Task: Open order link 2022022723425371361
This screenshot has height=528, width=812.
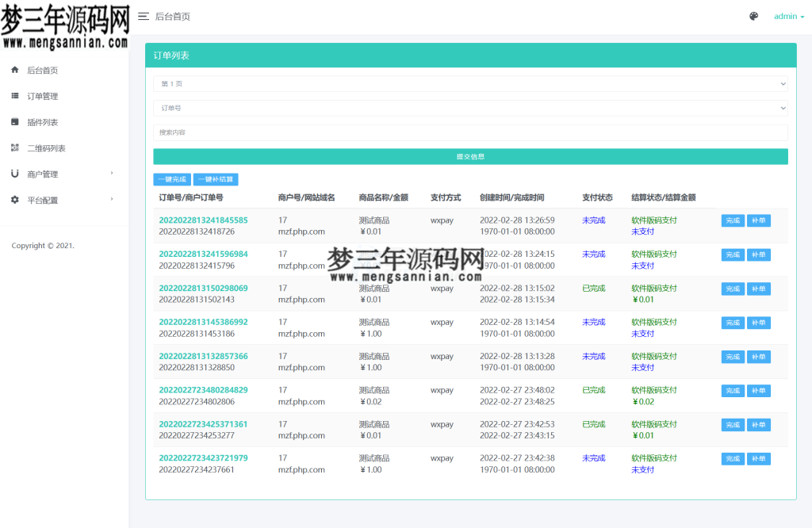Action: [203, 424]
